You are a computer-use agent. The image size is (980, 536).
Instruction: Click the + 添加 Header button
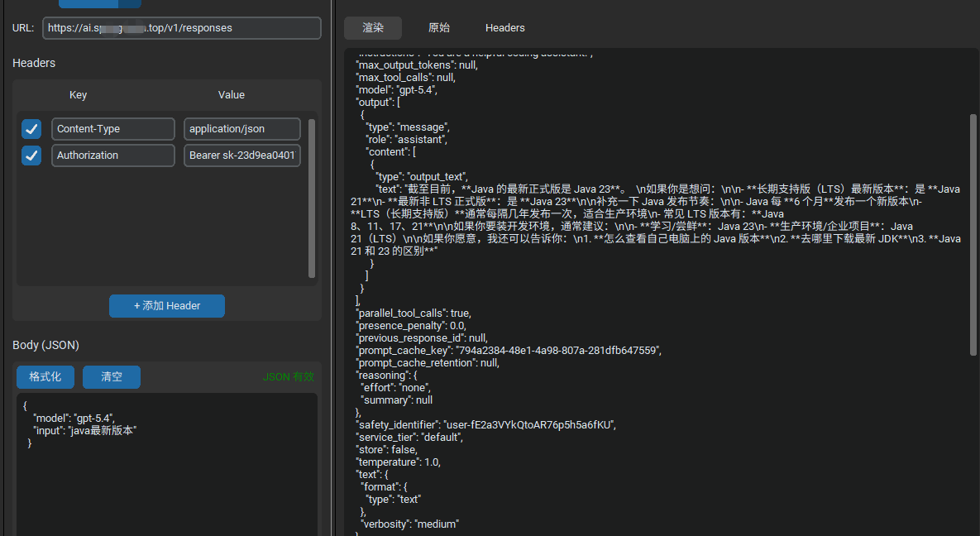167,306
